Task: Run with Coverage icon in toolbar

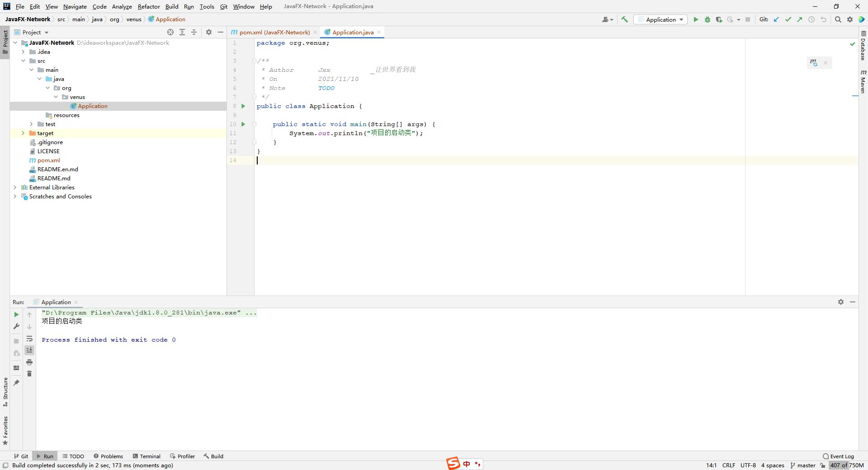Action: click(719, 19)
